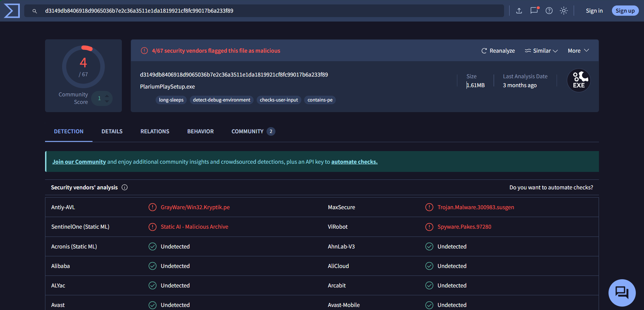Screen dimensions: 644x310
Task: Click the ALYac undetected check icon
Action: (x=153, y=285)
